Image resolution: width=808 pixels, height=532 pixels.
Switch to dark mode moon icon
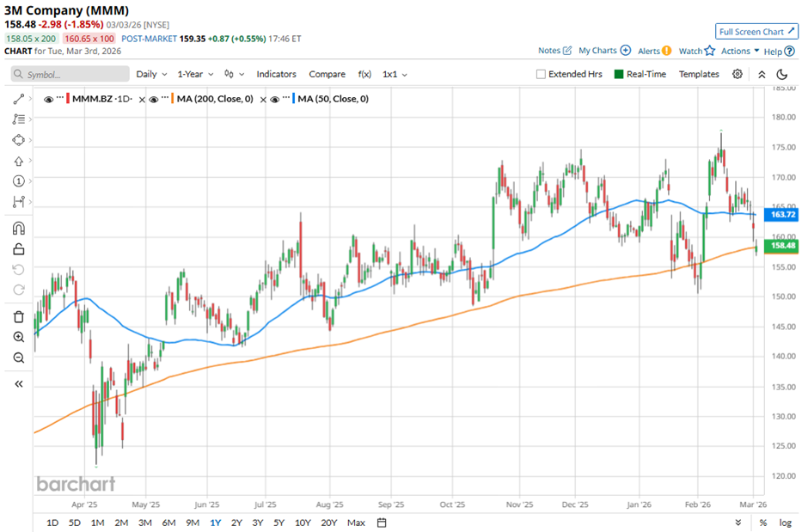pyautogui.click(x=782, y=75)
